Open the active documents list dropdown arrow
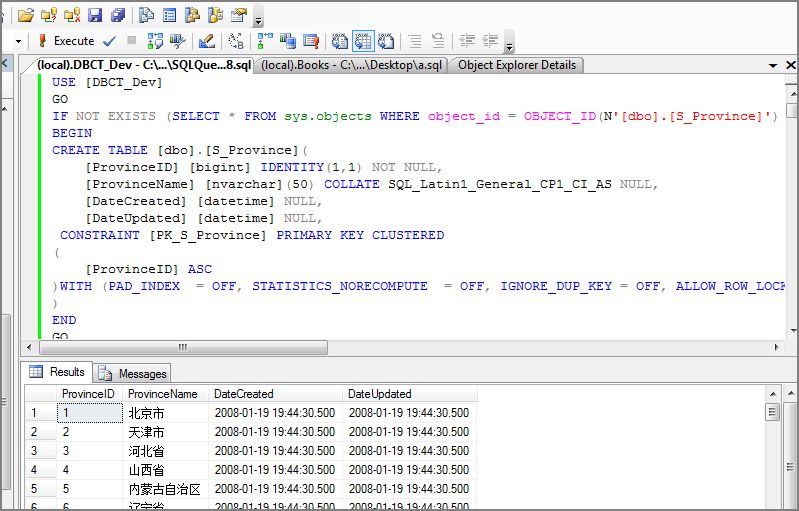Image resolution: width=799 pixels, height=511 pixels. pyautogui.click(x=773, y=65)
